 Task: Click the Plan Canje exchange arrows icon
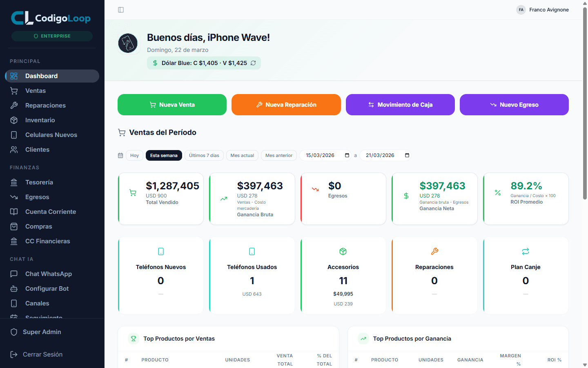point(526,251)
